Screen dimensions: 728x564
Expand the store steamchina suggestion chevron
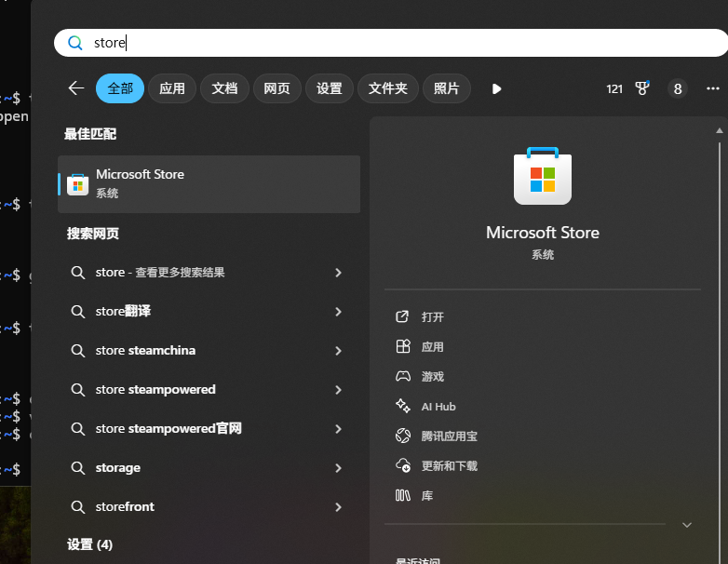coord(339,351)
